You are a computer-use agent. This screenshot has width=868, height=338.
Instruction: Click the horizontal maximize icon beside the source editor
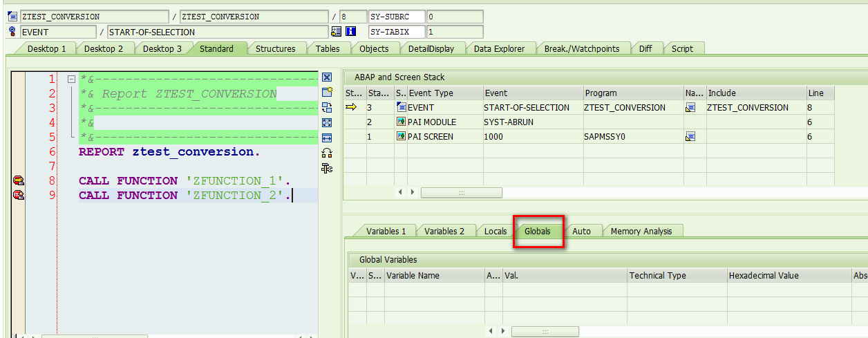tap(328, 138)
